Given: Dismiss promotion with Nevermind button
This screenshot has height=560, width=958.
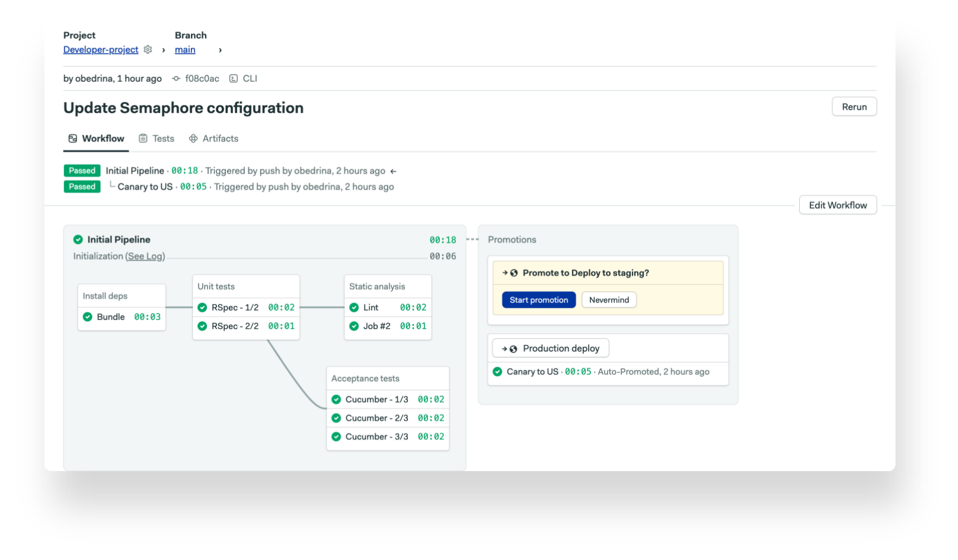Looking at the screenshot, I should (x=609, y=300).
